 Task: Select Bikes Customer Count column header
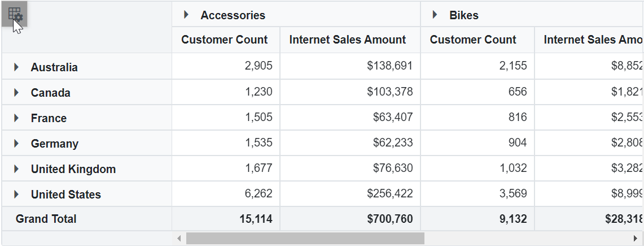(x=473, y=40)
